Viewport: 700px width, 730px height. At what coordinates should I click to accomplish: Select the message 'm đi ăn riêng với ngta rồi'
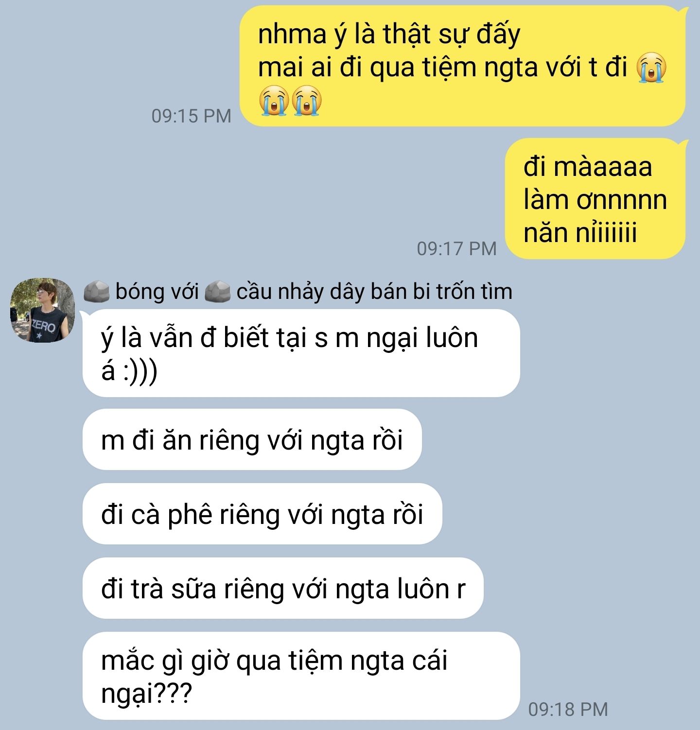(x=252, y=439)
